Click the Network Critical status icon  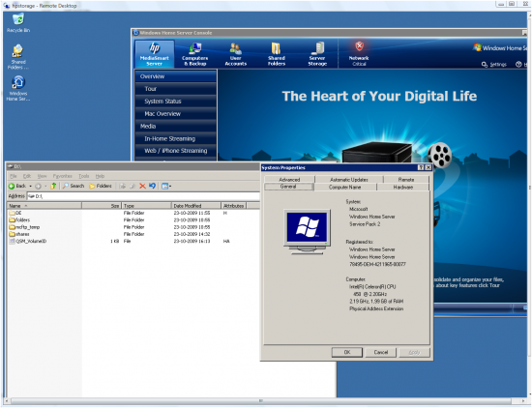tap(359, 54)
